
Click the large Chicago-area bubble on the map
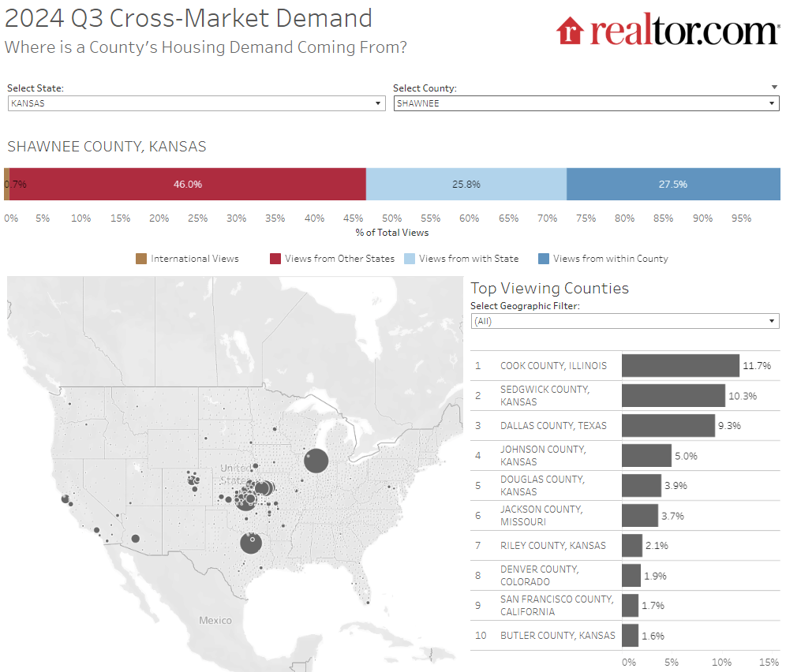click(316, 461)
